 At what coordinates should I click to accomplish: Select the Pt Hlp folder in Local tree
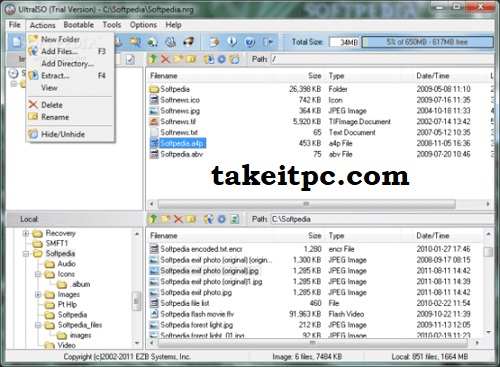pyautogui.click(x=67, y=305)
